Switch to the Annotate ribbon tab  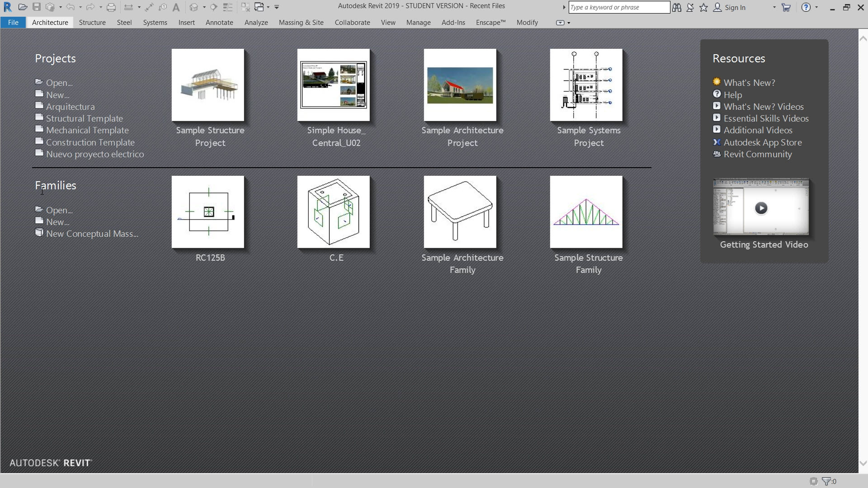click(219, 22)
